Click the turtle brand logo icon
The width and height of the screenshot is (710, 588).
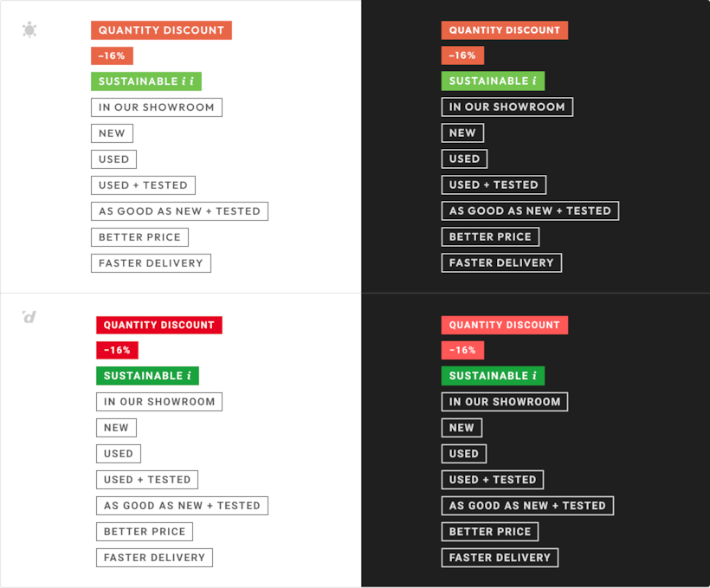click(29, 30)
